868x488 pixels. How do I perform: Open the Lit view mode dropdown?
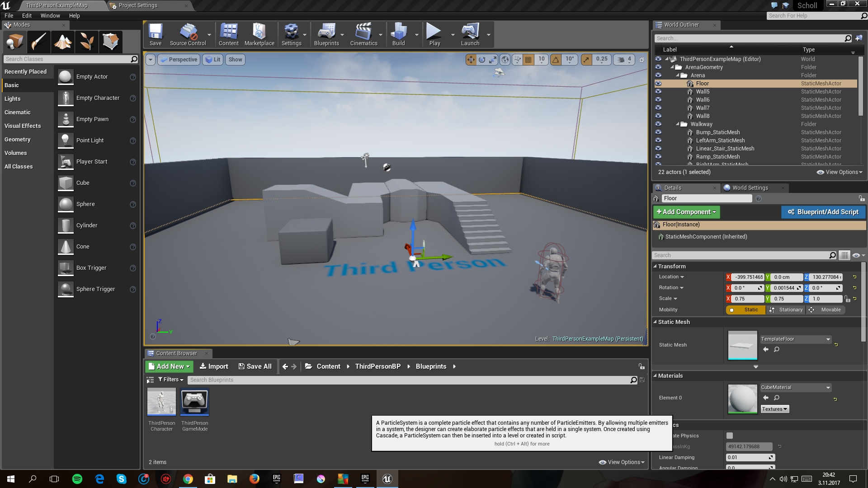click(212, 60)
